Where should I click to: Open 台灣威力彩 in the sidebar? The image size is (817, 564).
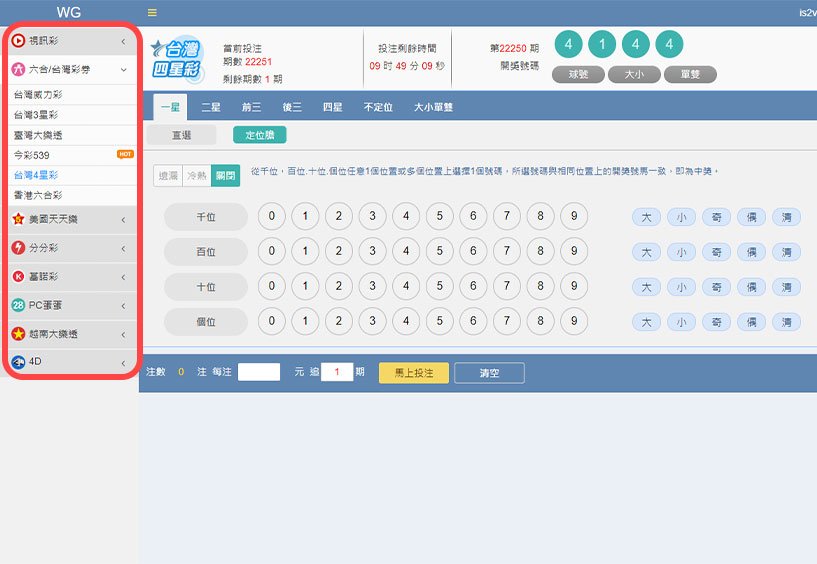click(72, 95)
